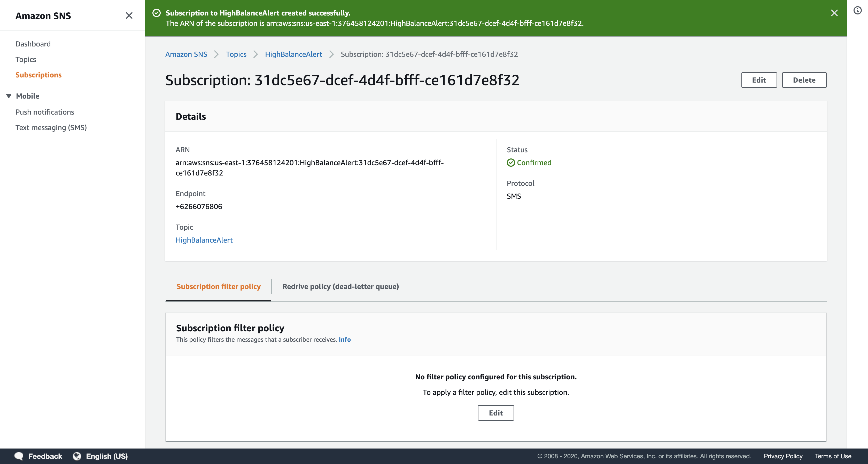The height and width of the screenshot is (464, 868).
Task: Collapse the Mobile section in sidebar
Action: point(9,96)
